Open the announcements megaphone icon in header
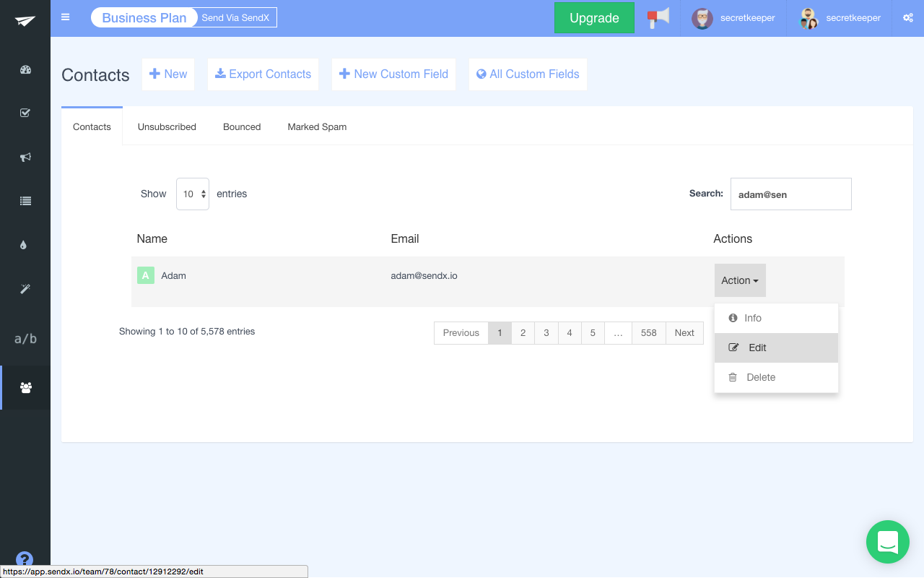 click(x=658, y=18)
